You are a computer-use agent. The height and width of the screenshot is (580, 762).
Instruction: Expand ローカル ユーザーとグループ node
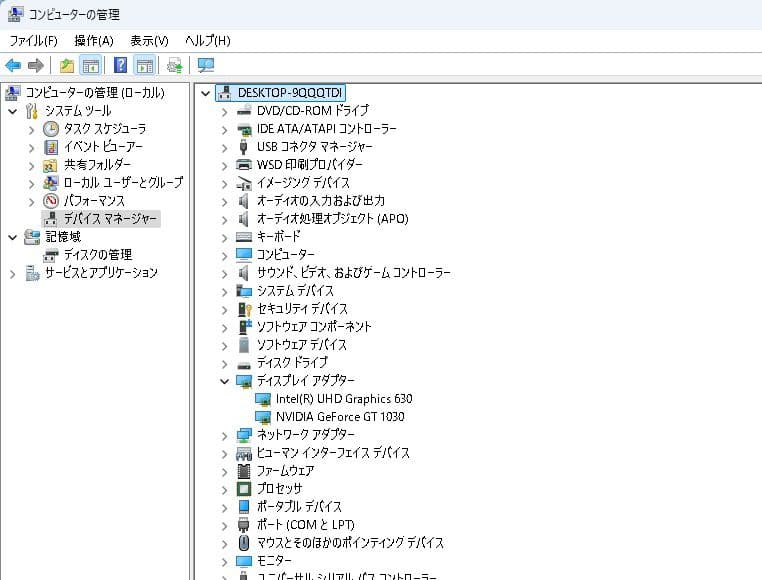click(32, 184)
